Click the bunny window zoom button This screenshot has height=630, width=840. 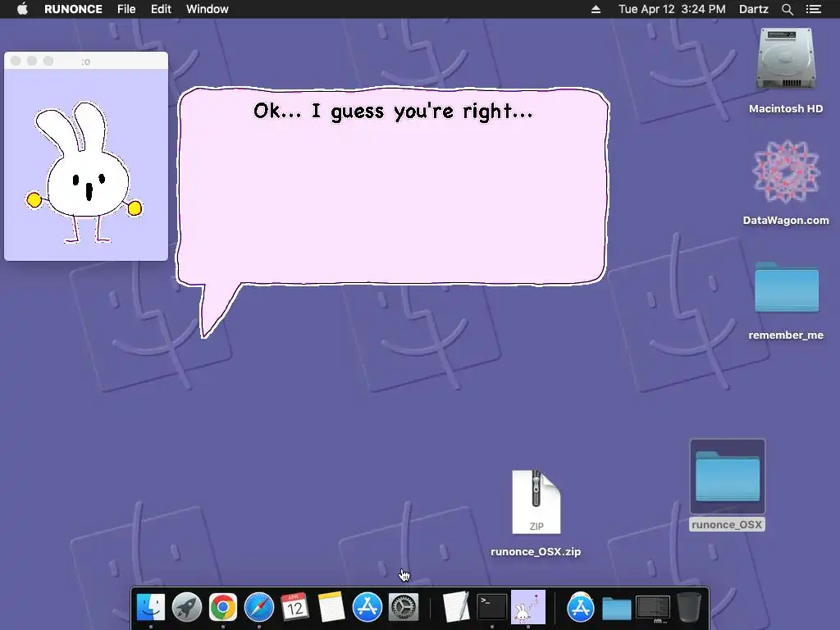point(48,61)
